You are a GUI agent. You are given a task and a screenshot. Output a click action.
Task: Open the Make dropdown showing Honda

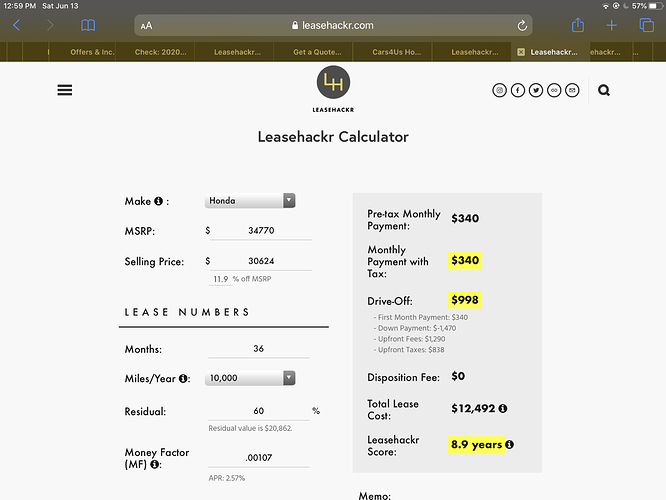(x=250, y=201)
